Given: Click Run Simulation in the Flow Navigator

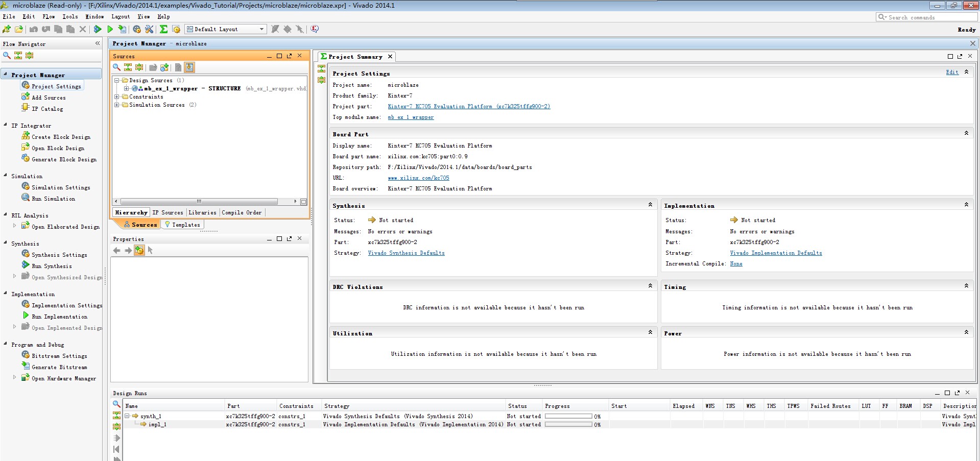Looking at the screenshot, I should pos(53,199).
